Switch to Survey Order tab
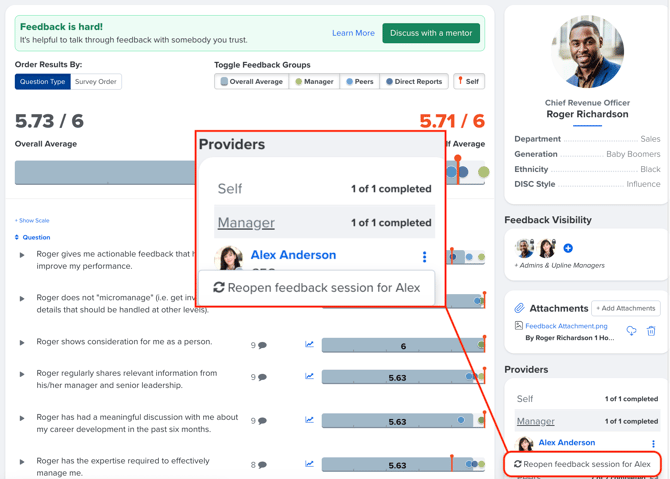Screen dimensions: 670x479 (96, 82)
